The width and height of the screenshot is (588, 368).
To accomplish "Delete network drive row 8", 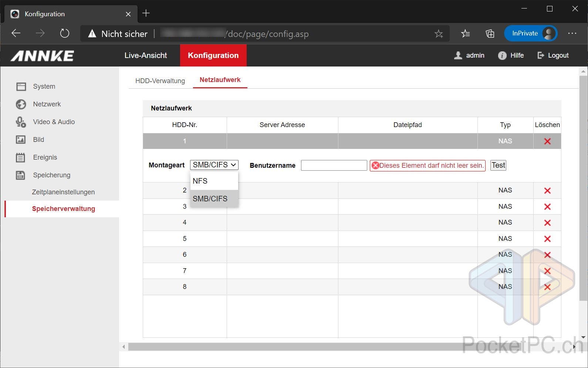I will pos(547,287).
